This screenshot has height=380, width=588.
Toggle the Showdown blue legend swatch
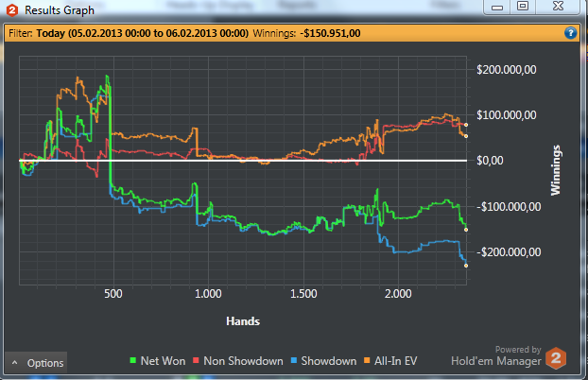(x=294, y=360)
